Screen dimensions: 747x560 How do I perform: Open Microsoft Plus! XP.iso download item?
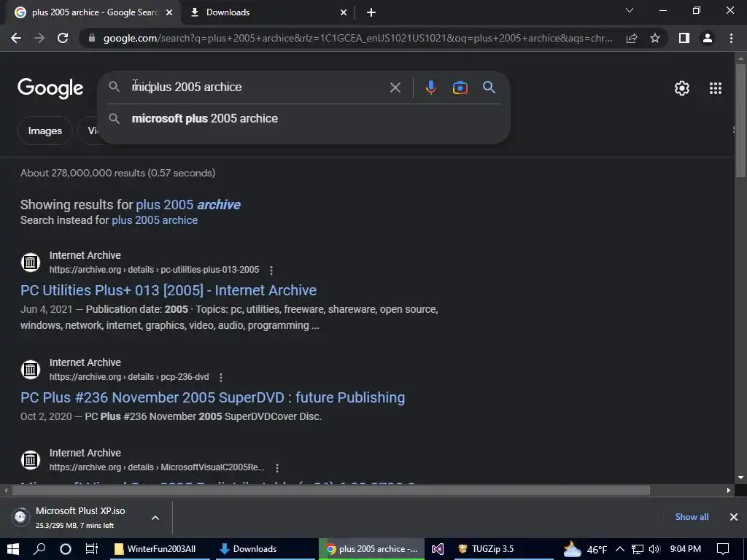79,518
